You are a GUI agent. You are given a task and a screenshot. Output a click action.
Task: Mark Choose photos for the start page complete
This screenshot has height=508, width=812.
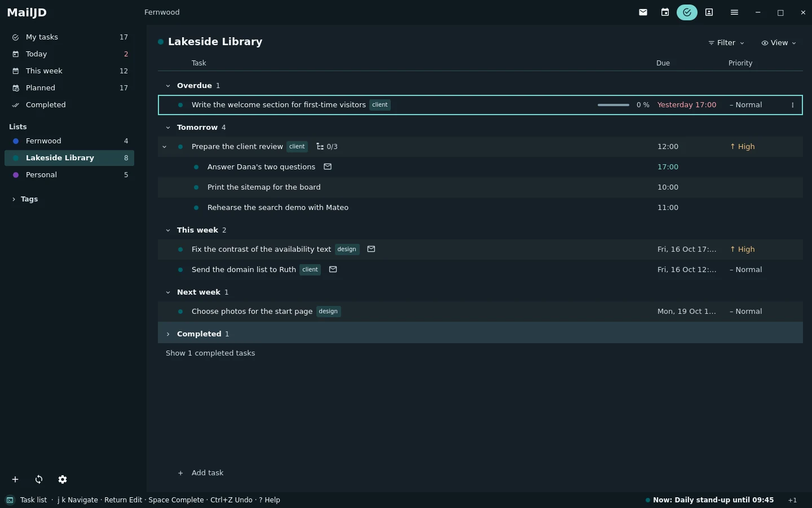[x=180, y=312]
